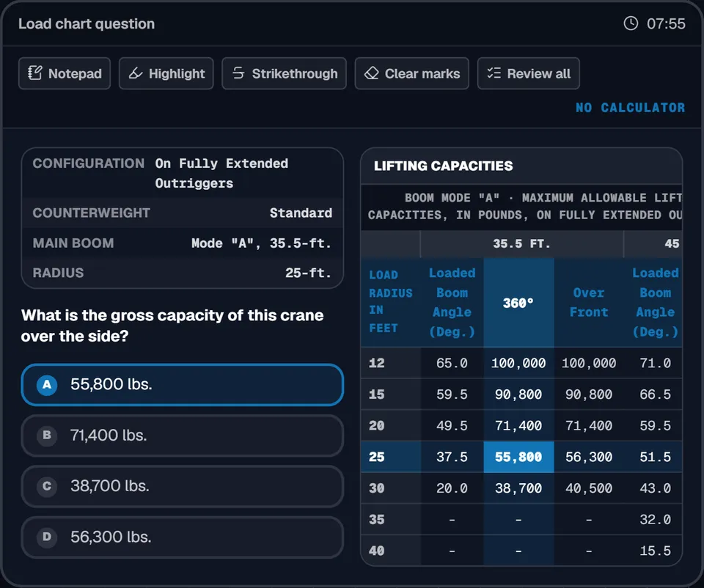The image size is (704, 588).
Task: Click the gross capacity question text
Action: [x=172, y=326]
